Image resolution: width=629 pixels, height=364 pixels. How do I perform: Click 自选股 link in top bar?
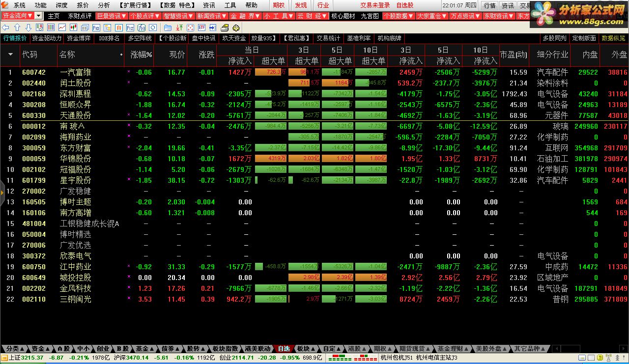405,5
